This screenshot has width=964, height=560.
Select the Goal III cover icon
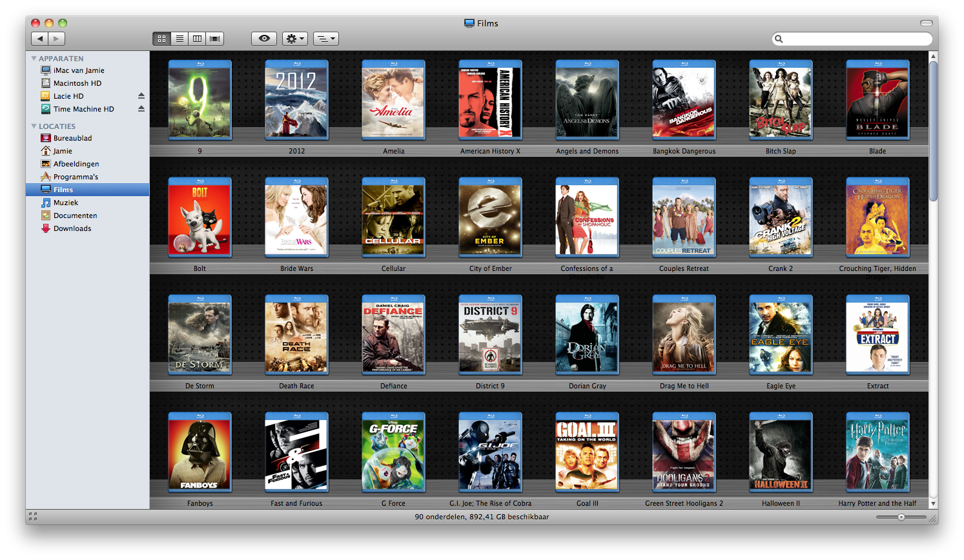click(x=587, y=452)
